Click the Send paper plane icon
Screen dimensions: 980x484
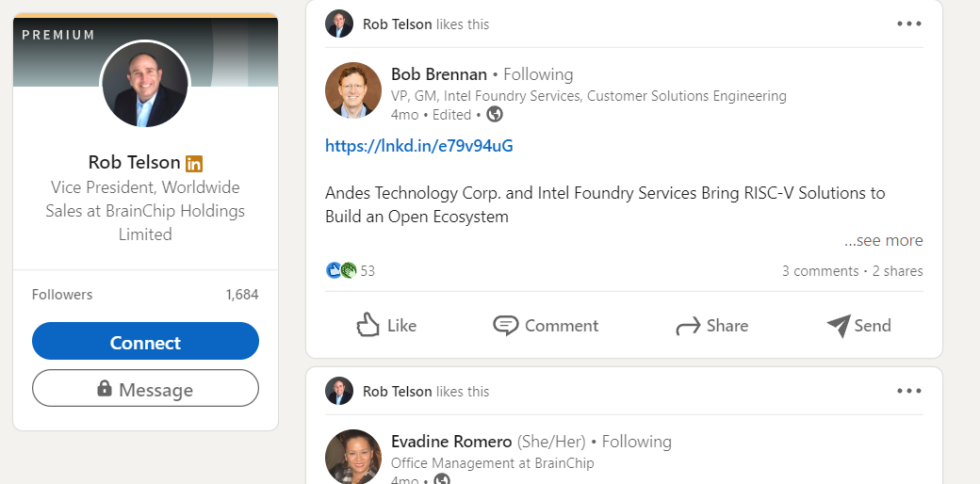[x=838, y=326]
